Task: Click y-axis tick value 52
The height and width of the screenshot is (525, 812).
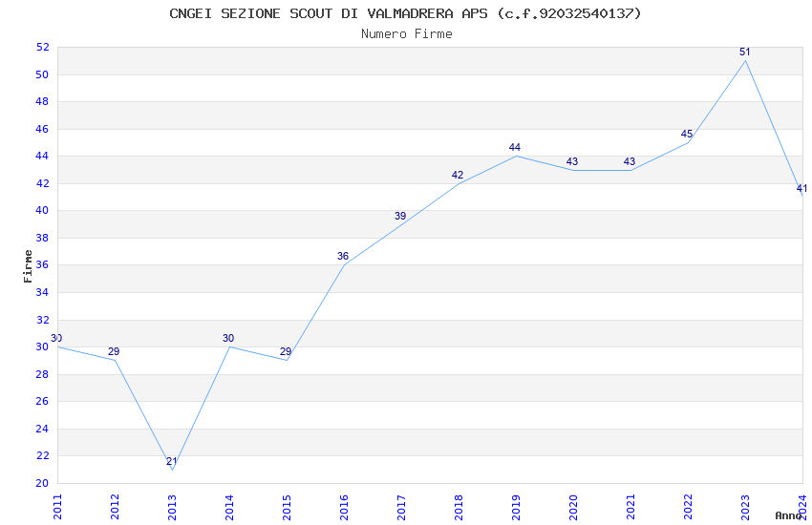Action: tap(42, 47)
